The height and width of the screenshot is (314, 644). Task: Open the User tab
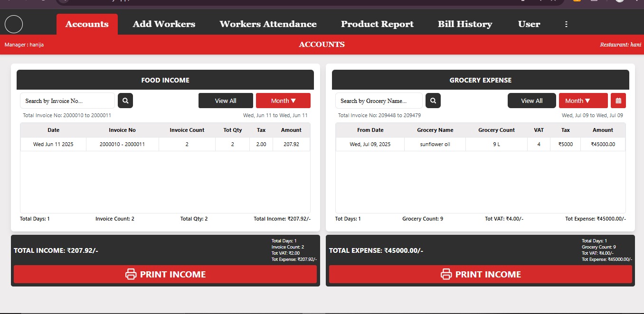[x=529, y=24]
